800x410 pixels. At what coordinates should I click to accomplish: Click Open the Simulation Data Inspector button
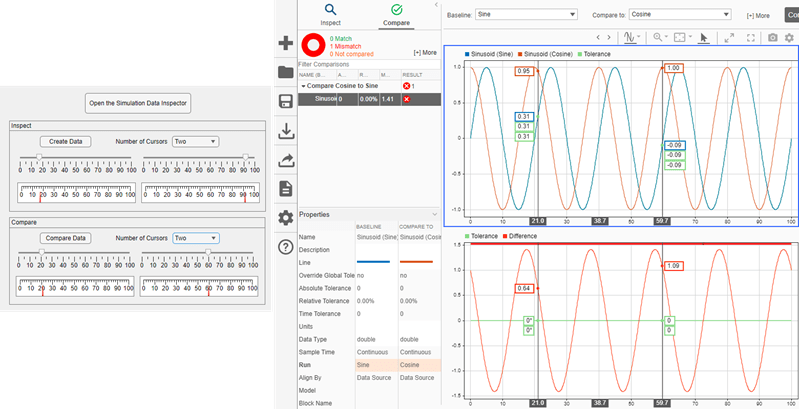pyautogui.click(x=136, y=103)
